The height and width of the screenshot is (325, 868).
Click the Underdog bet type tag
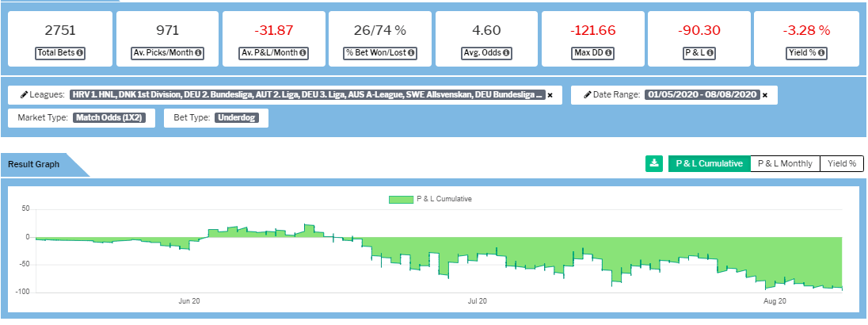(236, 118)
